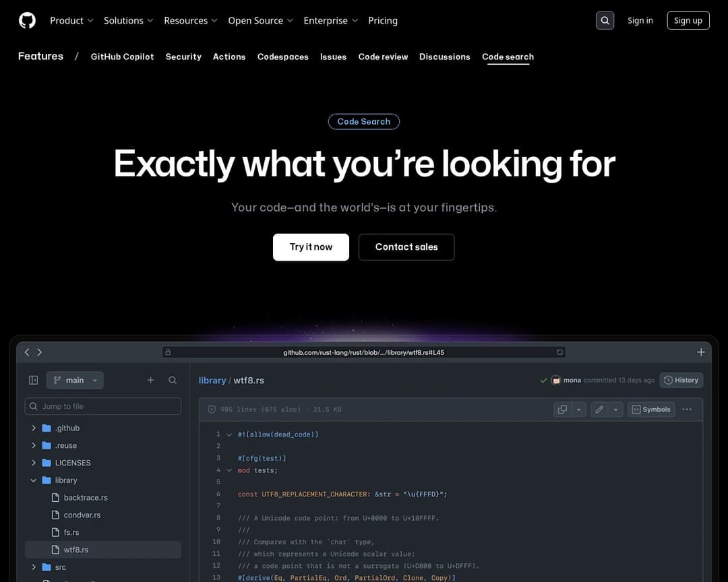Collapse the library folder chevron
The width and height of the screenshot is (728, 582).
coord(34,480)
